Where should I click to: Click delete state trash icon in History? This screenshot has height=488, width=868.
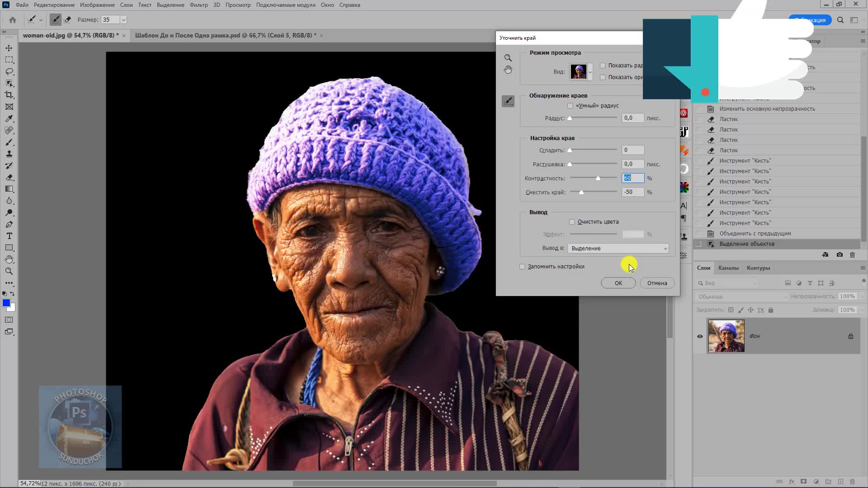852,255
